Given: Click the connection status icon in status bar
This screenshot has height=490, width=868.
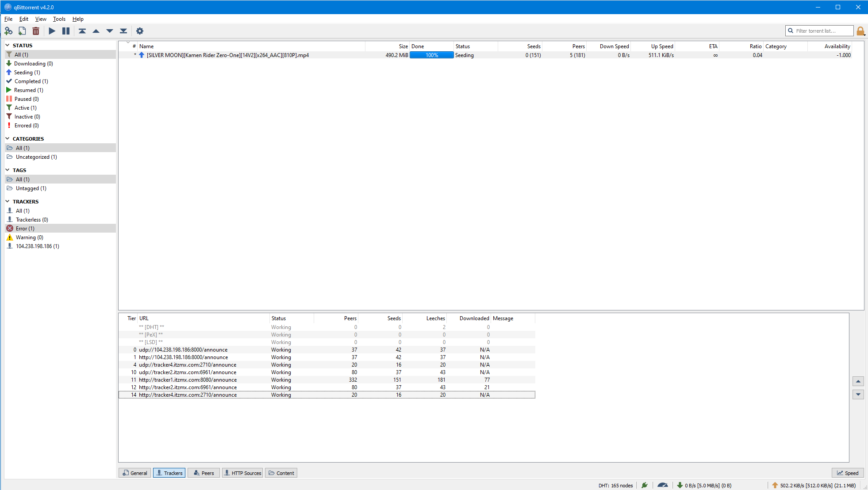Looking at the screenshot, I should (x=645, y=485).
